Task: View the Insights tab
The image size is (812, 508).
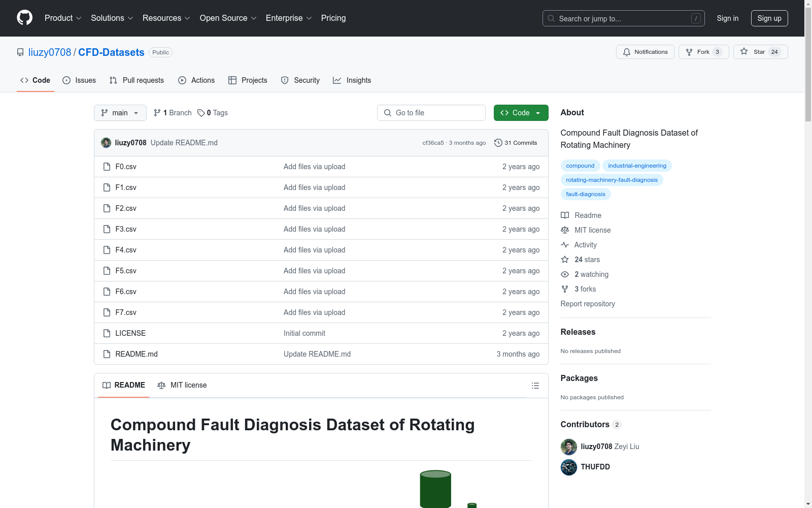Action: point(352,80)
